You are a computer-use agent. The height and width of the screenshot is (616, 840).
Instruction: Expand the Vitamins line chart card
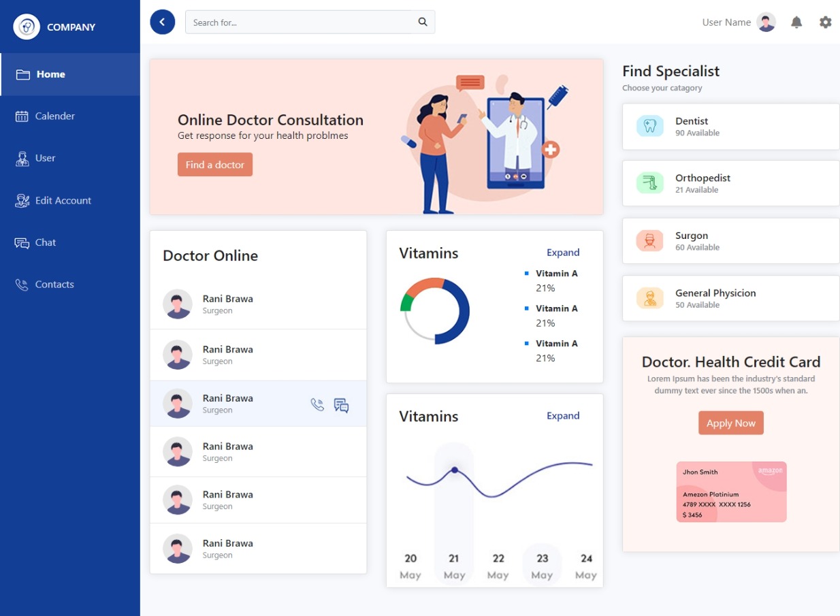[x=563, y=416]
